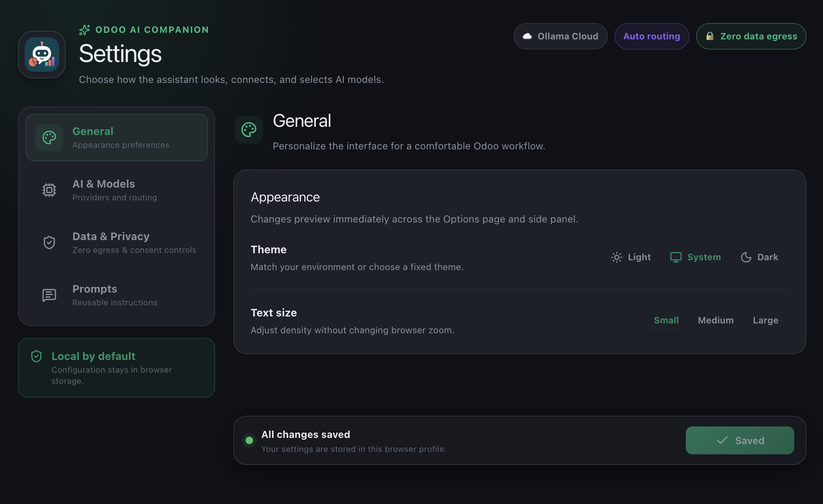Click 'Configuration stays in browser storage.' text
Image resolution: width=823 pixels, height=504 pixels.
(x=112, y=376)
